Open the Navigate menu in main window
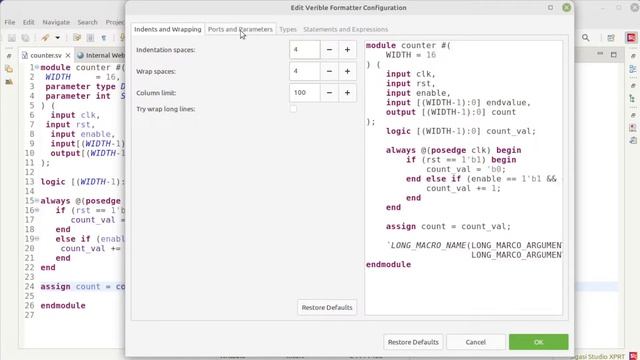640x360 pixels. 56,22
